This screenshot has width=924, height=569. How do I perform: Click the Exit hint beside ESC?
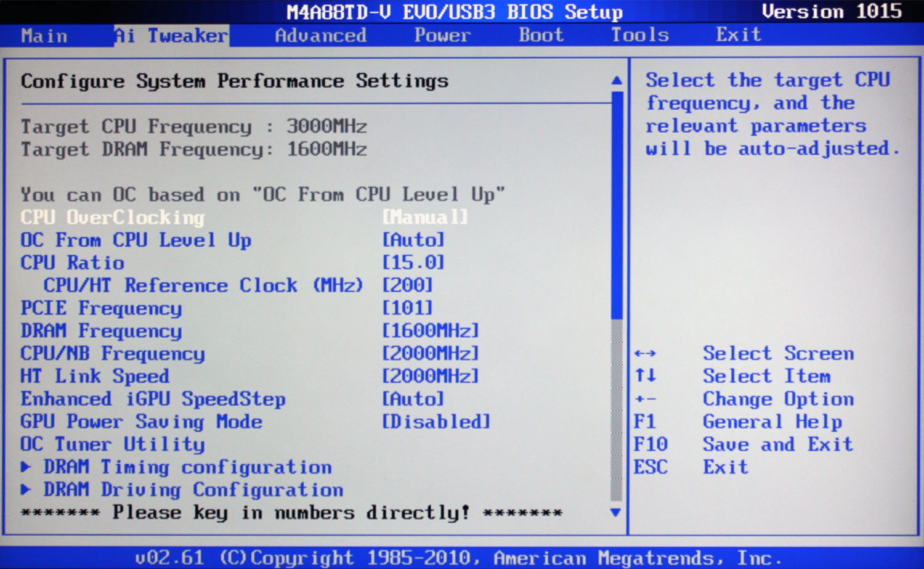coord(726,467)
